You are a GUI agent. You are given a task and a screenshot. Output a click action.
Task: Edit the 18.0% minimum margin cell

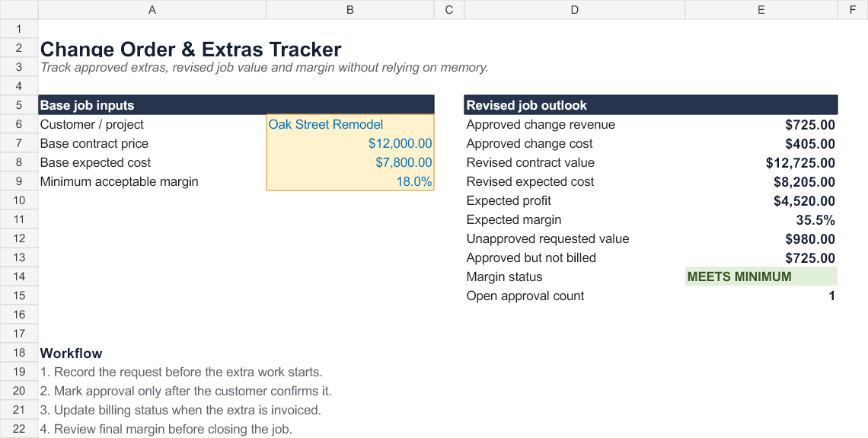point(349,181)
